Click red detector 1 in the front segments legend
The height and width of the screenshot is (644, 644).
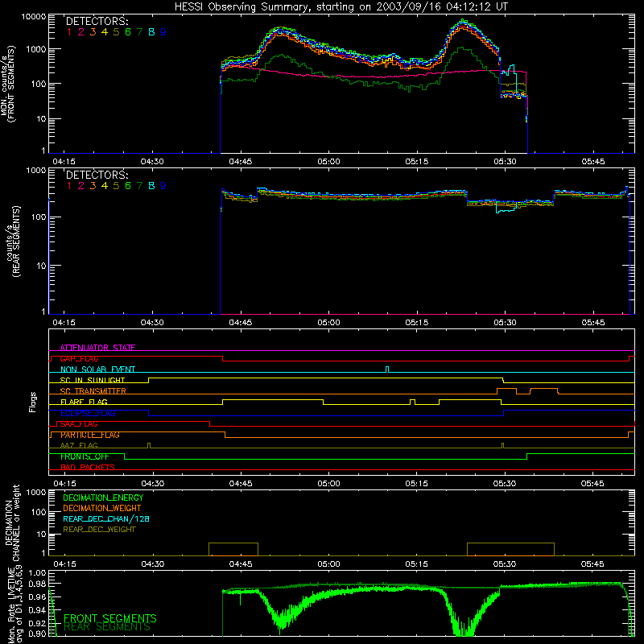click(x=69, y=32)
